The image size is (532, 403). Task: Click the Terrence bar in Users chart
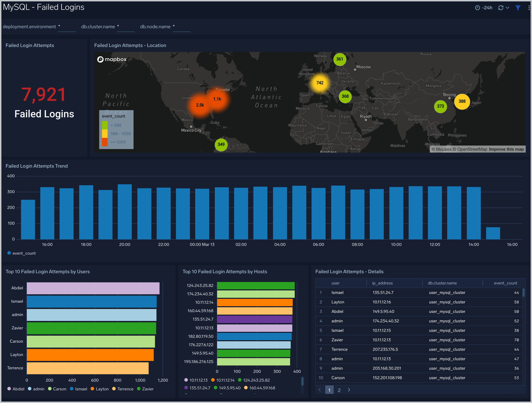[88, 368]
